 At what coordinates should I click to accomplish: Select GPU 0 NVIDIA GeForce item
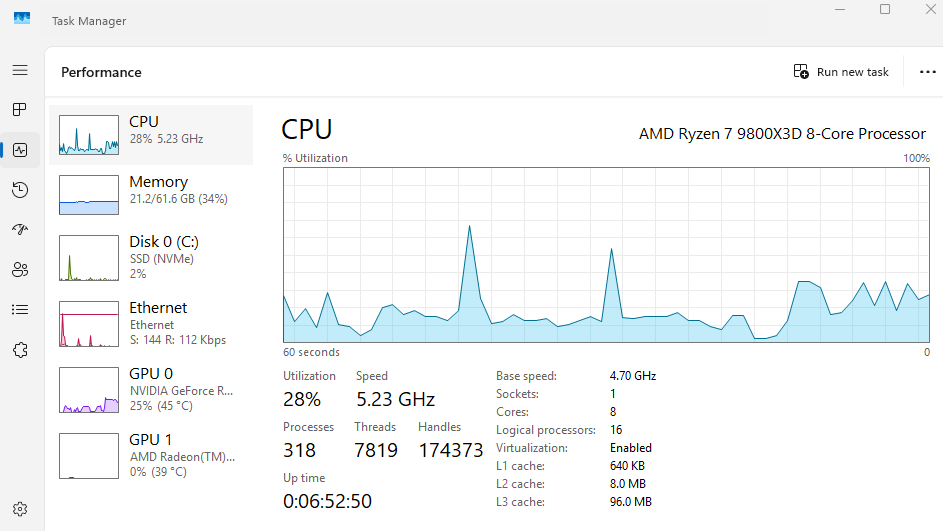[x=151, y=388]
